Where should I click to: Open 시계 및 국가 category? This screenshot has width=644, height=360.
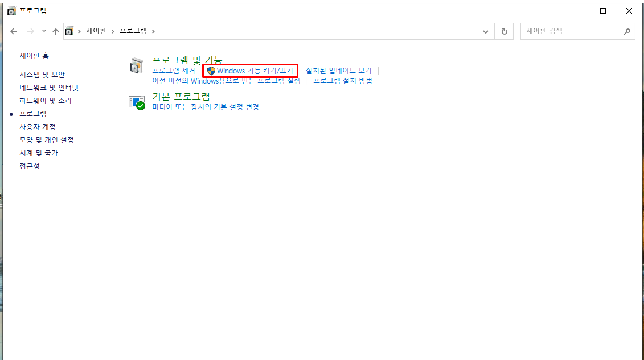[39, 154]
